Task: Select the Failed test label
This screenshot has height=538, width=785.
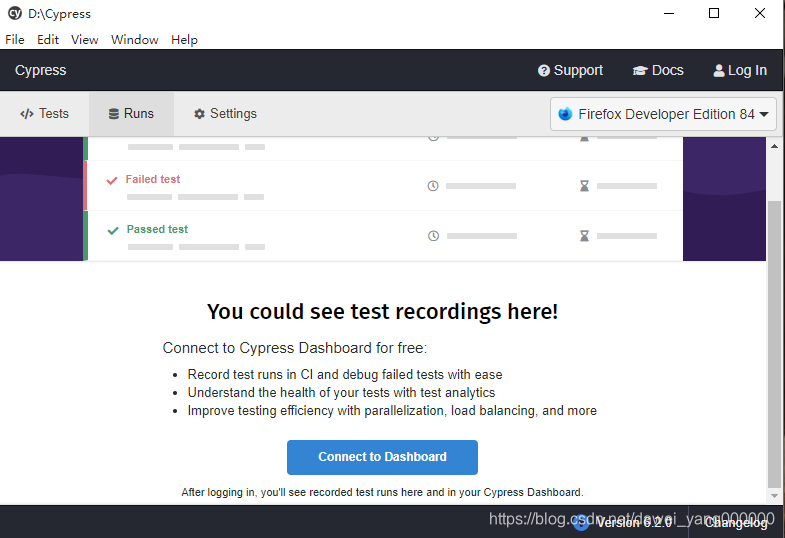Action: click(x=153, y=179)
